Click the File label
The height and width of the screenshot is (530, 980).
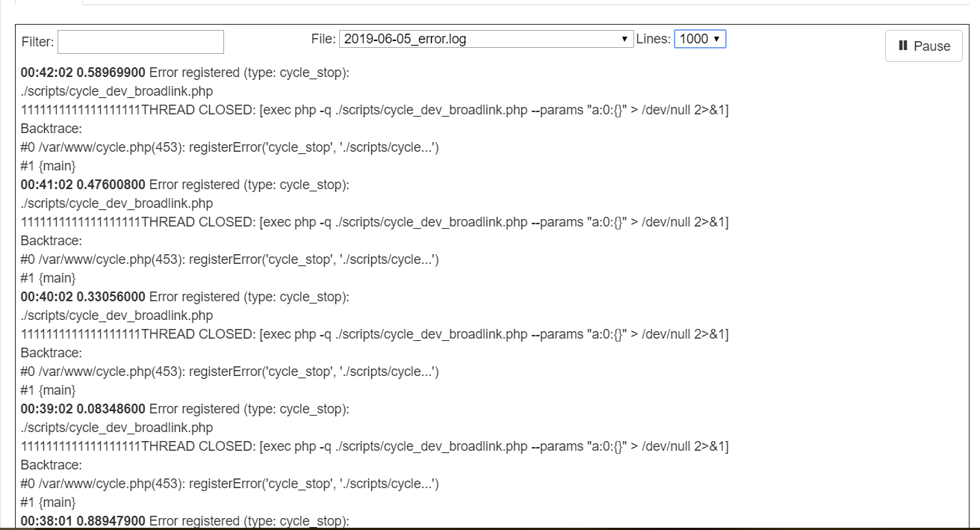coord(323,39)
